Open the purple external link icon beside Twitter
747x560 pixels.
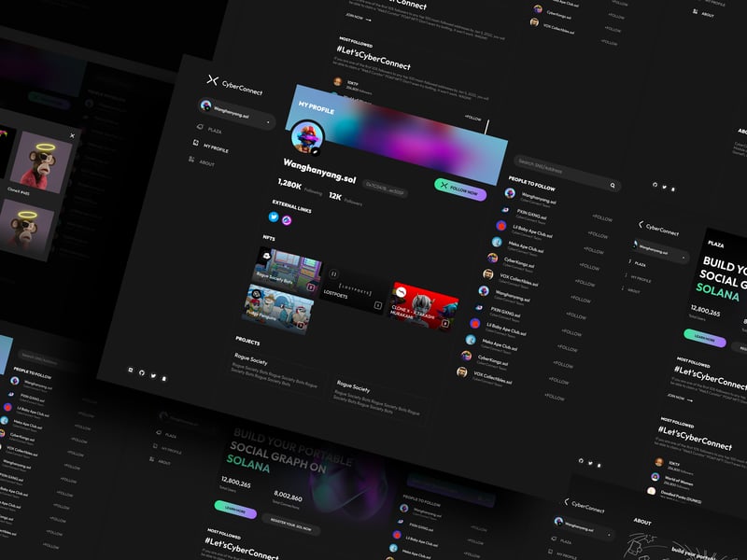tap(287, 220)
